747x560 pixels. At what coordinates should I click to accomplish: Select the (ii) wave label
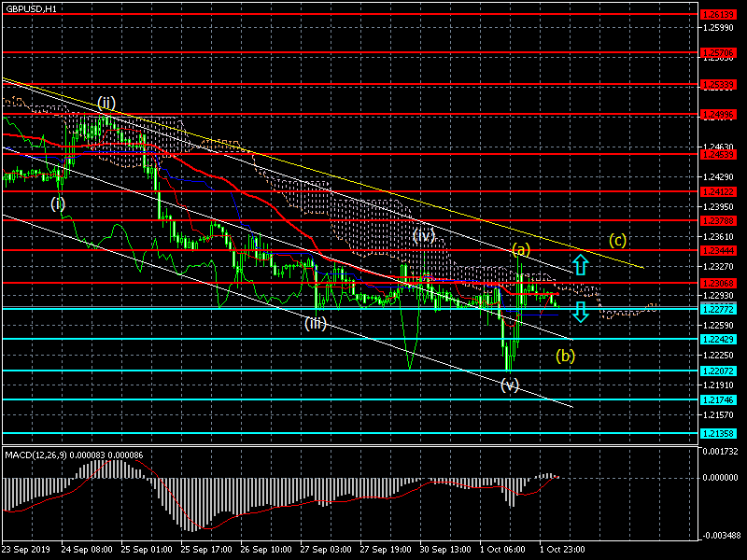click(x=106, y=103)
